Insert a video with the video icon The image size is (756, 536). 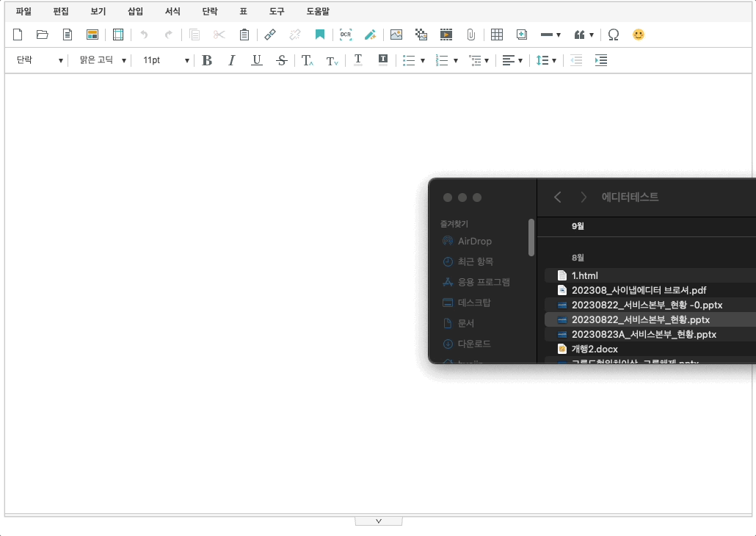tap(446, 35)
